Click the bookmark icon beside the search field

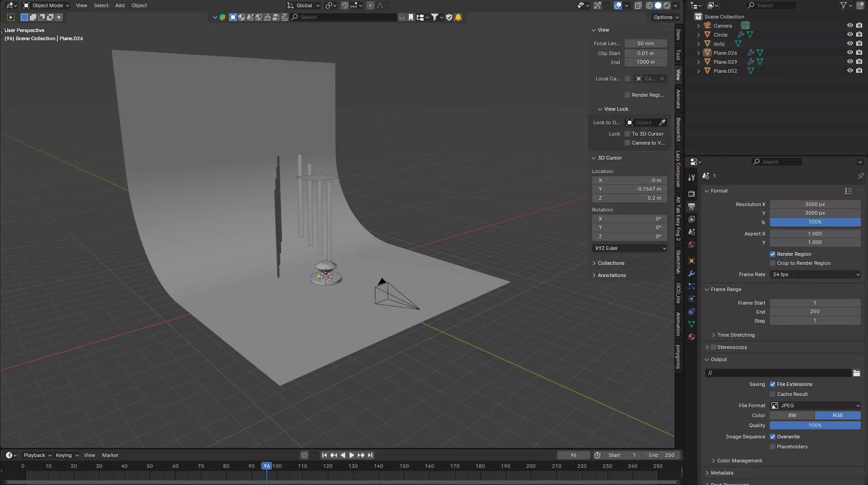click(x=411, y=17)
